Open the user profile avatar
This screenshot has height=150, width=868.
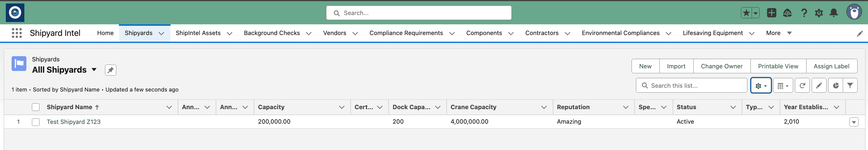click(854, 12)
